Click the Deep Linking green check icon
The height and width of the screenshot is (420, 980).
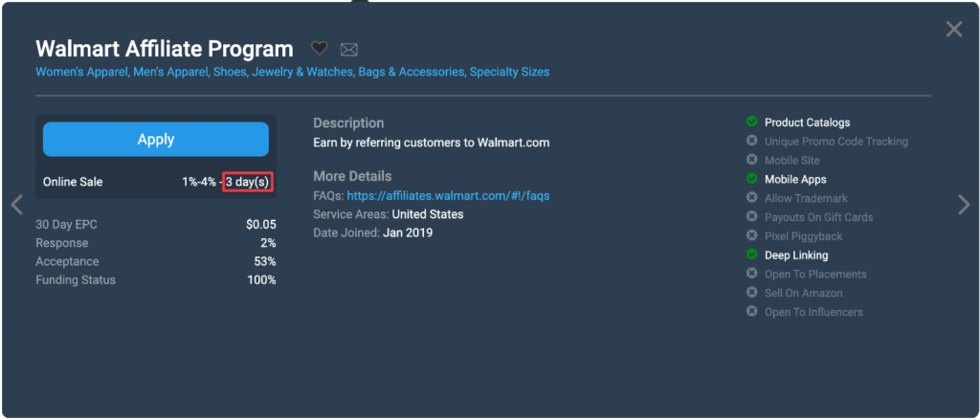pyautogui.click(x=752, y=255)
